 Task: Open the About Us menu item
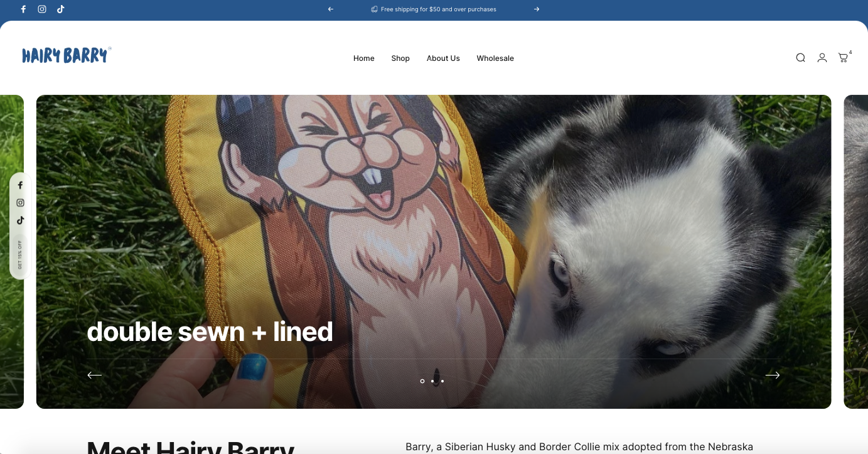pos(443,58)
